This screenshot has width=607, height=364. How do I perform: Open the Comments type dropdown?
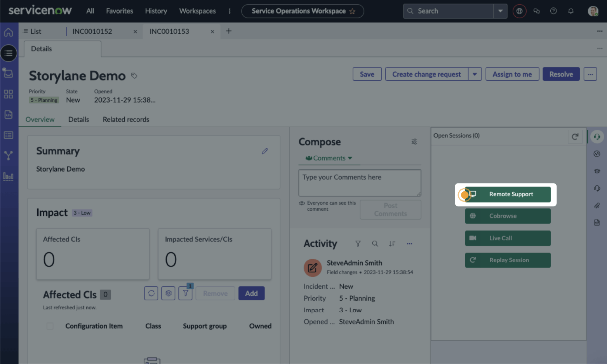click(x=329, y=158)
